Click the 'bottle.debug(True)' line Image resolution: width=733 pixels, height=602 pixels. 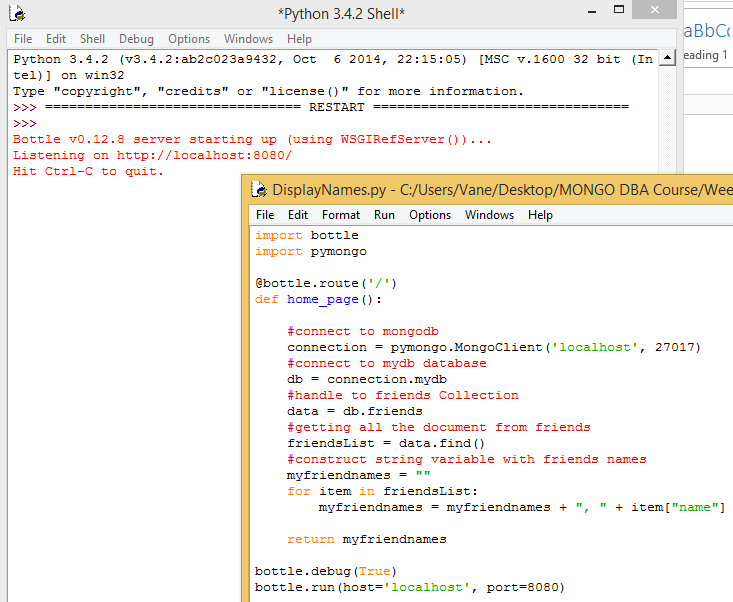pos(326,571)
